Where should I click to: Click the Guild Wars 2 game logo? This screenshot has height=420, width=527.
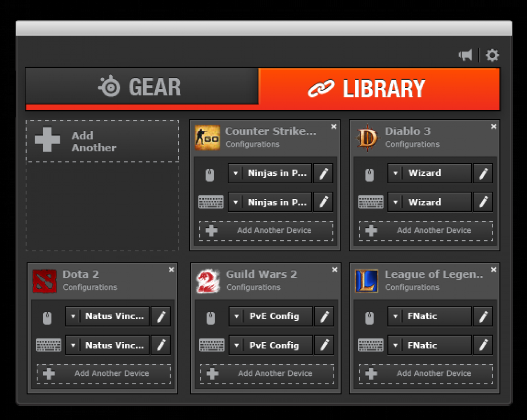[208, 281]
